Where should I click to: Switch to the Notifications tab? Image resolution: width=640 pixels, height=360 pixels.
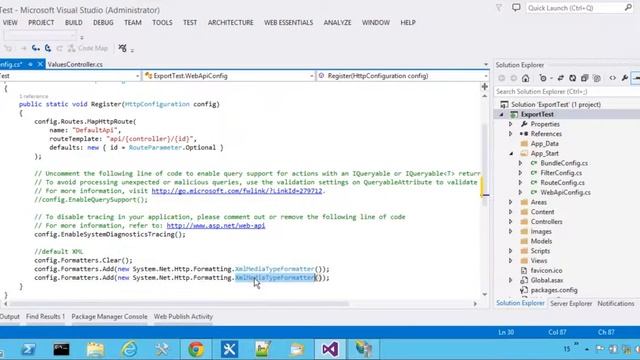click(x=616, y=304)
